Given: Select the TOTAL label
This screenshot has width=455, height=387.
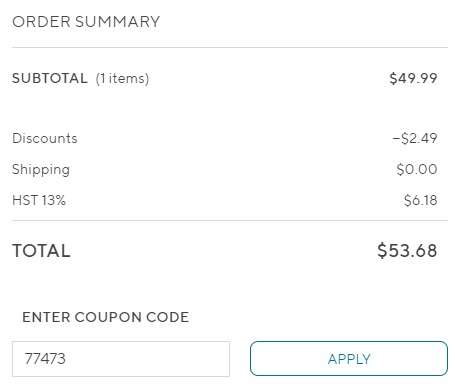Looking at the screenshot, I should click(x=41, y=251).
